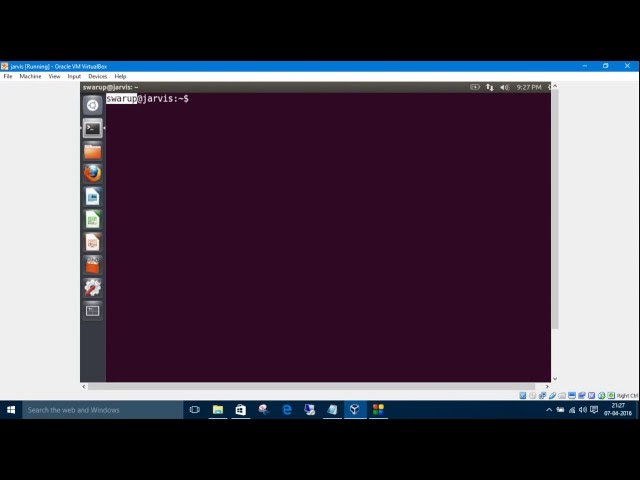Open the View menu in VirtualBox
Viewport: 640px width, 480px height.
54,76
